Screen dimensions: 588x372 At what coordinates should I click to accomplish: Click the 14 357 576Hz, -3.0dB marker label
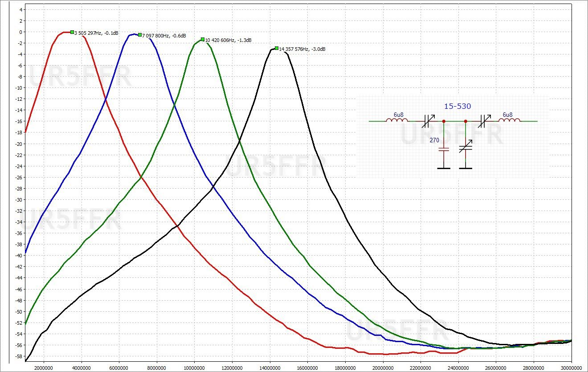[x=302, y=49]
